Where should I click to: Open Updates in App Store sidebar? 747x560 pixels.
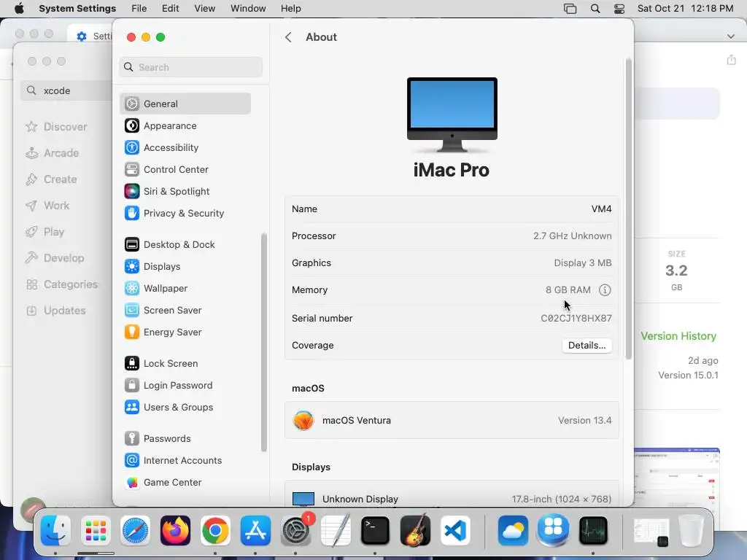tap(56, 311)
